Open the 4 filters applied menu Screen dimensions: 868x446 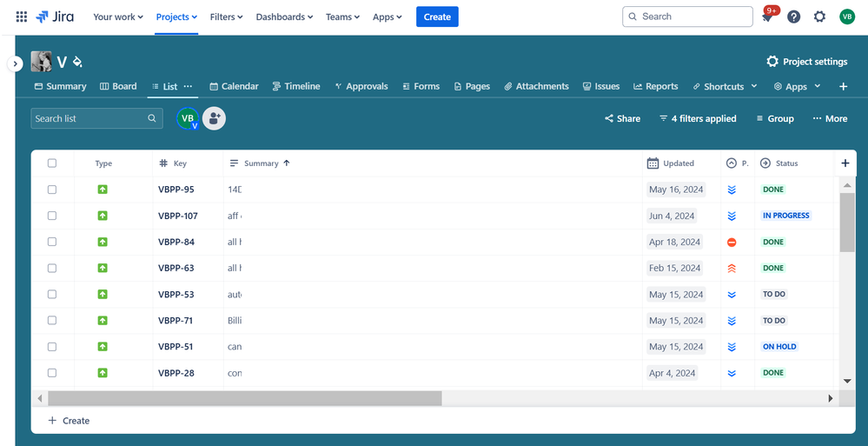pyautogui.click(x=698, y=118)
